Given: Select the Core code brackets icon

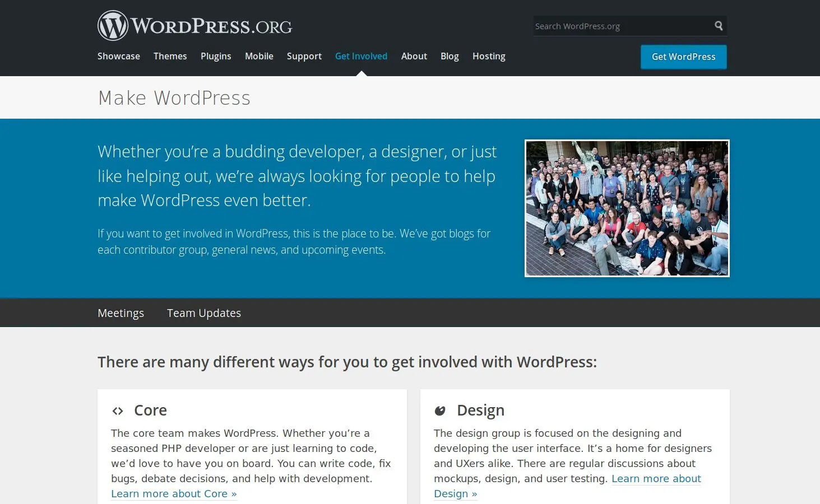Looking at the screenshot, I should click(118, 410).
